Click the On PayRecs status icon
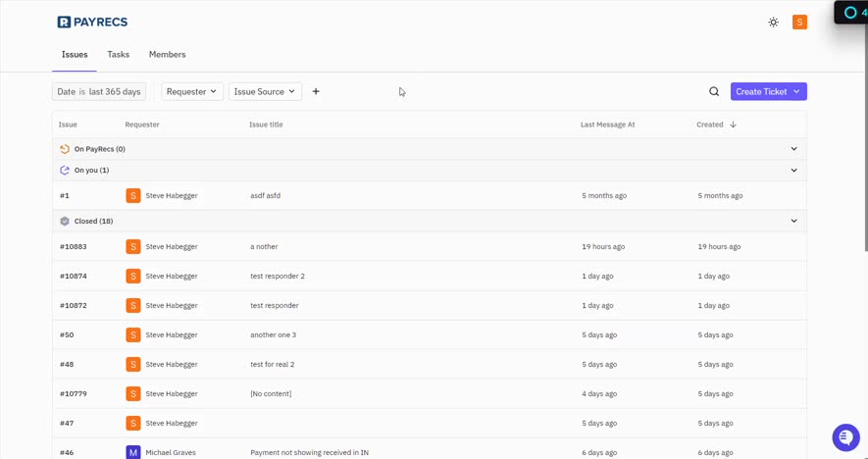Viewport: 868px width, 459px height. coord(65,149)
